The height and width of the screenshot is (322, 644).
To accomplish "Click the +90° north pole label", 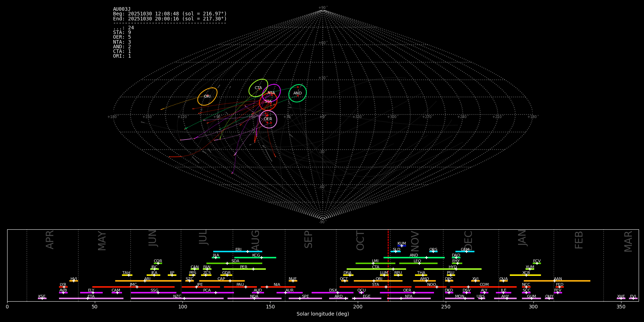I will click(x=323, y=8).
